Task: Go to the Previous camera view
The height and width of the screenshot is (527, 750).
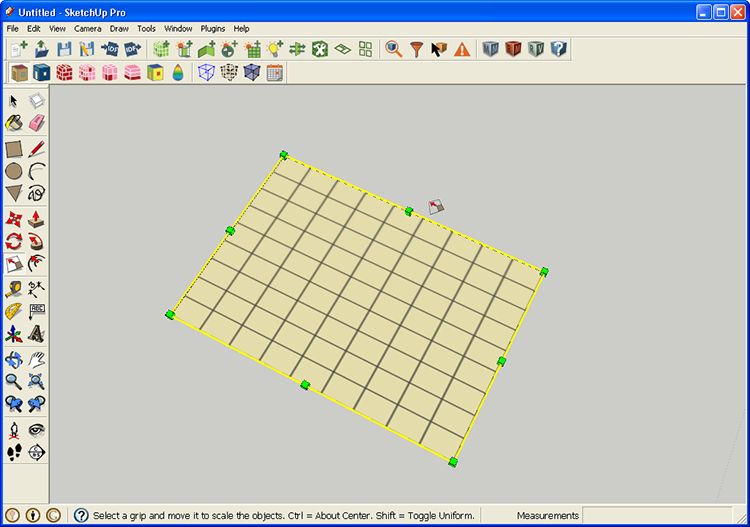Action: [x=14, y=404]
